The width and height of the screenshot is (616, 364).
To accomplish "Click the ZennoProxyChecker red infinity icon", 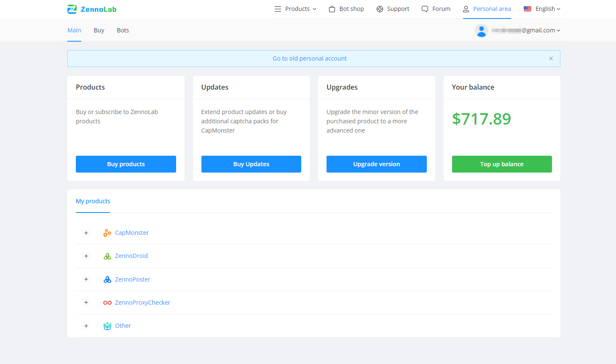I will (107, 303).
